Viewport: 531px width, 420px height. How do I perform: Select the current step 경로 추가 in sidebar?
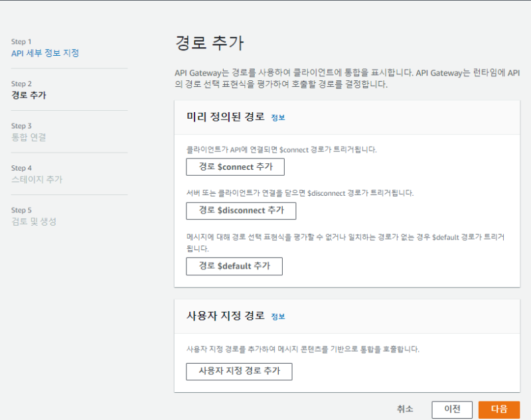29,95
